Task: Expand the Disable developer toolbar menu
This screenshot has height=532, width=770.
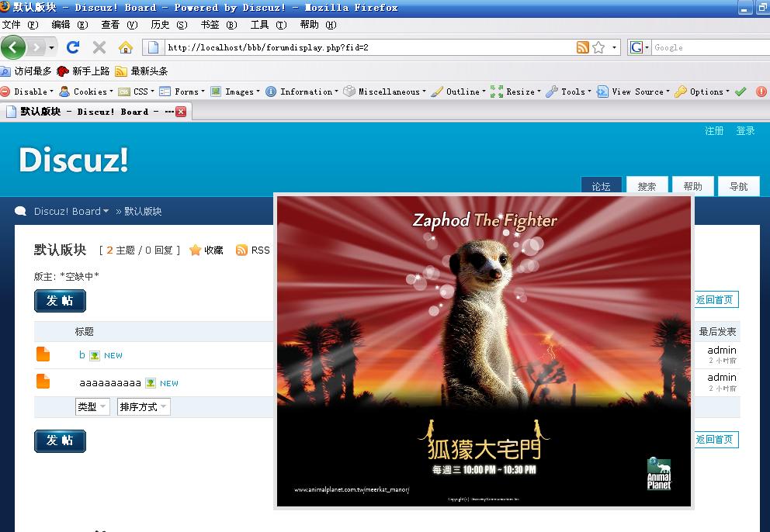Action: click(27, 92)
